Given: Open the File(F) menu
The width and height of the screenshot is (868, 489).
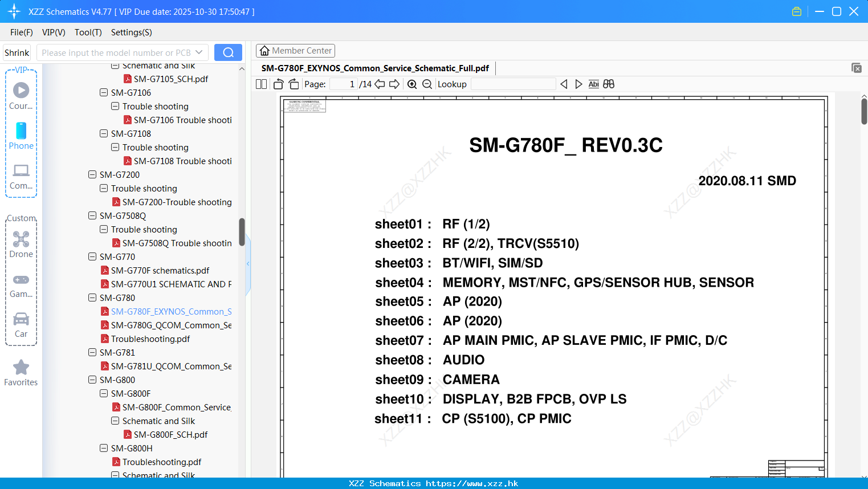Looking at the screenshot, I should pyautogui.click(x=22, y=32).
